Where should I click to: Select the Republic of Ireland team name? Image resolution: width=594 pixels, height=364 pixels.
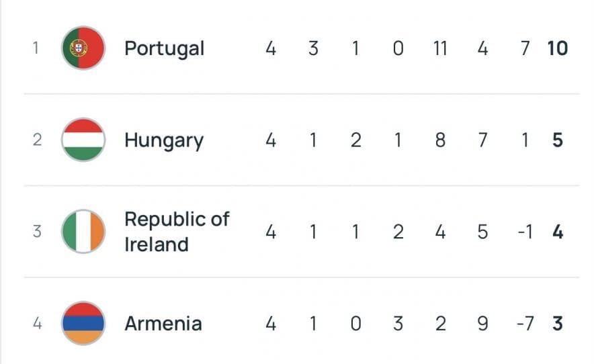(177, 232)
